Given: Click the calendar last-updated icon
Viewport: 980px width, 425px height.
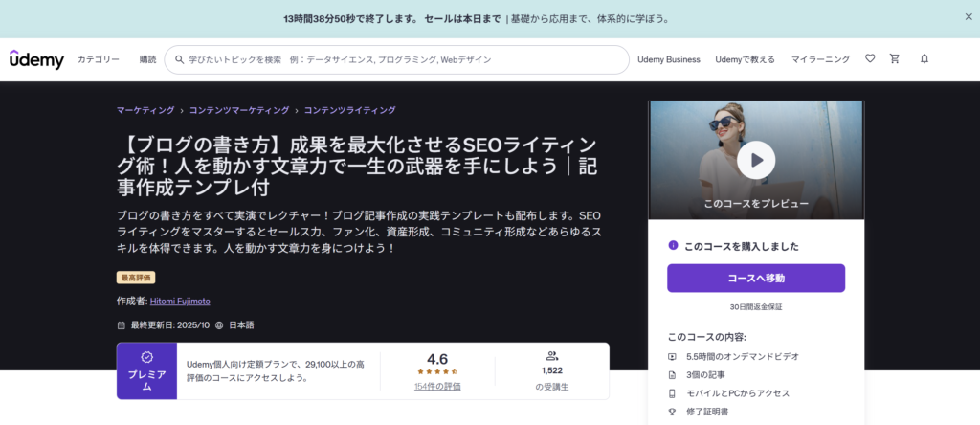Looking at the screenshot, I should click(x=122, y=325).
